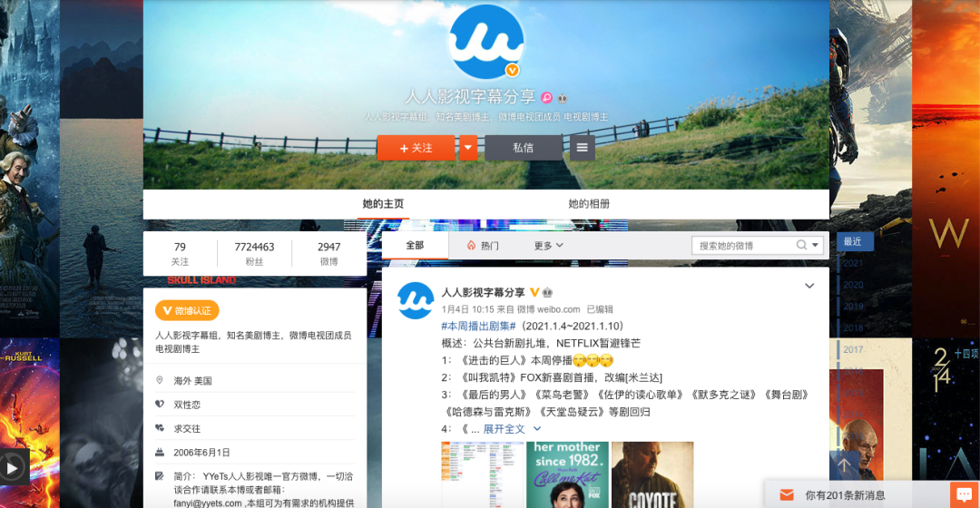This screenshot has height=508, width=980.
Task: Select the 热门 filter tab
Action: click(483, 246)
